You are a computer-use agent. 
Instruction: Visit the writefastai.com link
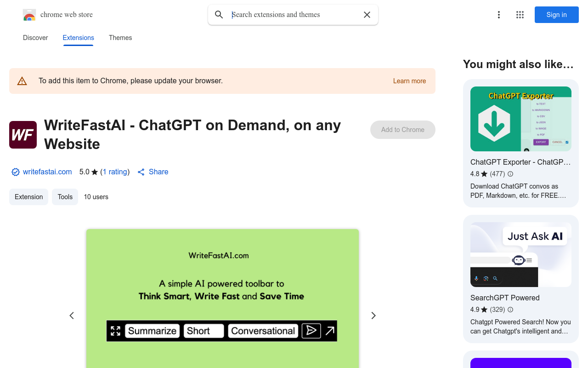tap(47, 172)
